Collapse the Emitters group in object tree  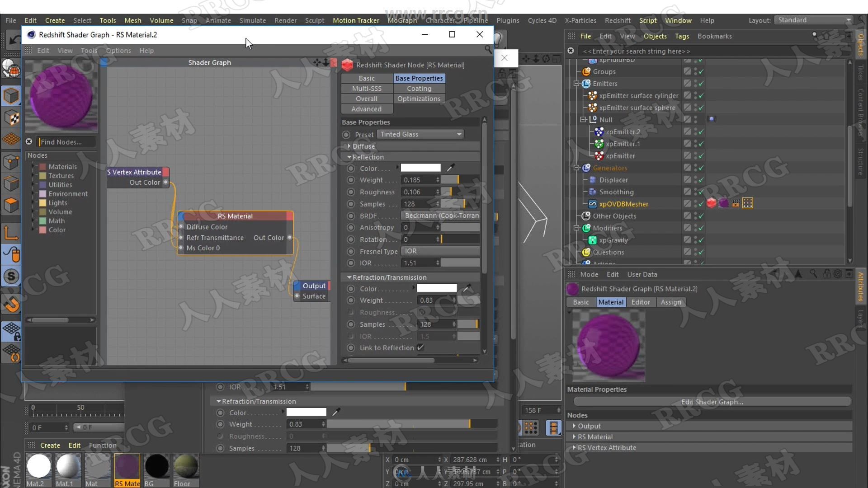[x=576, y=84]
